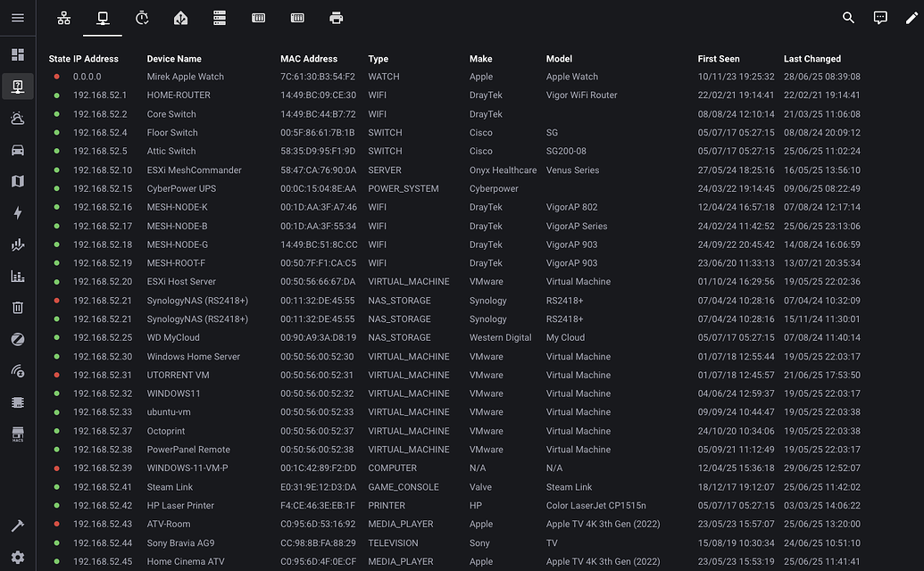Select the WINDOWS-11-VM-P device name

(187, 468)
